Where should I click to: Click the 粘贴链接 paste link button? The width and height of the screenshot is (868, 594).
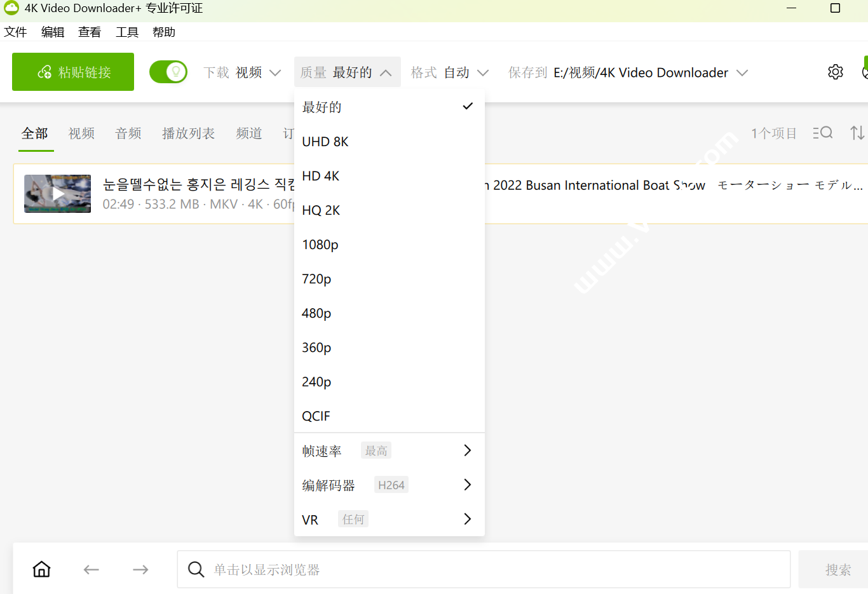(73, 72)
